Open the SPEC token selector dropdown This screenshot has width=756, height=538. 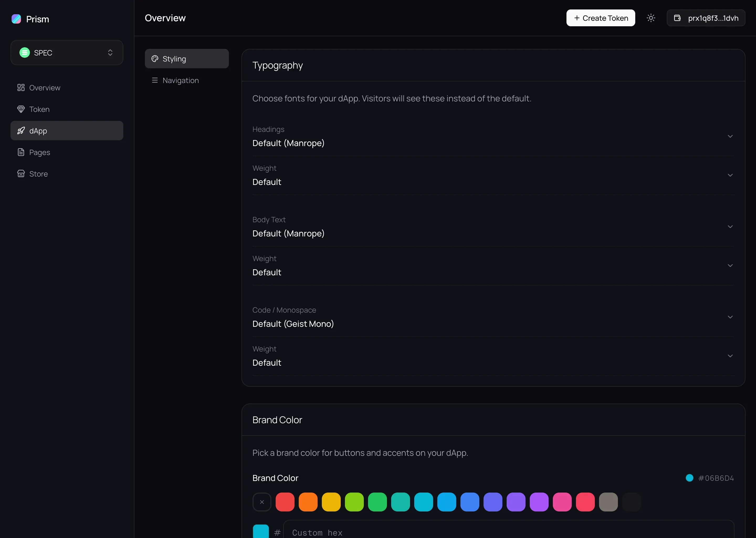[67, 53]
